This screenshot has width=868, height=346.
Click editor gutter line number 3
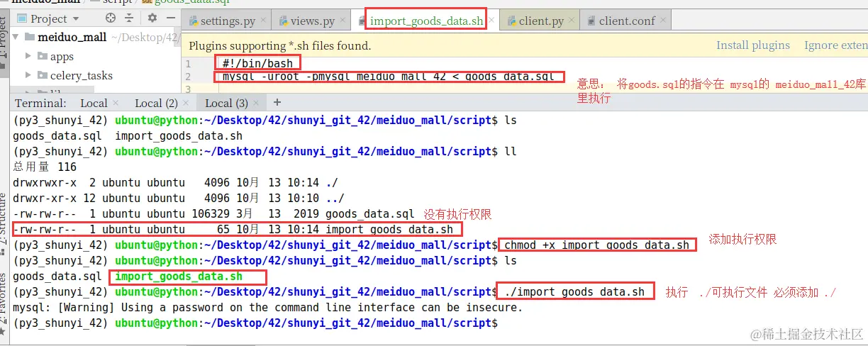[x=188, y=89]
